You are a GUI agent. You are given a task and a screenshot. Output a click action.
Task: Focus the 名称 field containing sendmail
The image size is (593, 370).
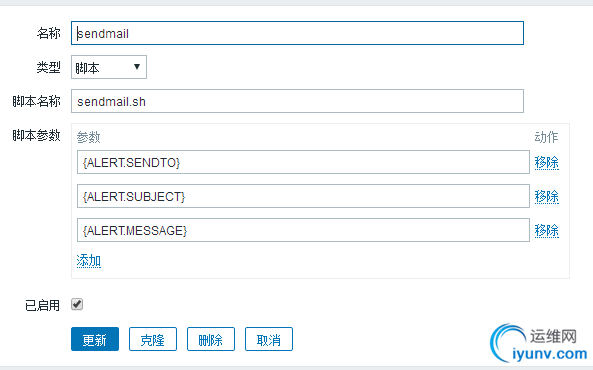(297, 33)
